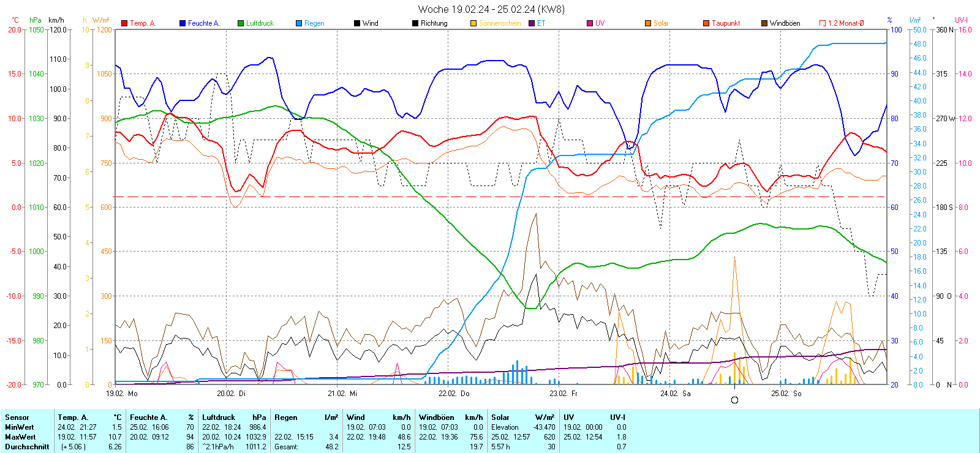Click the light blue Regen legend square
This screenshot has height=453, width=980.
pos(299,23)
